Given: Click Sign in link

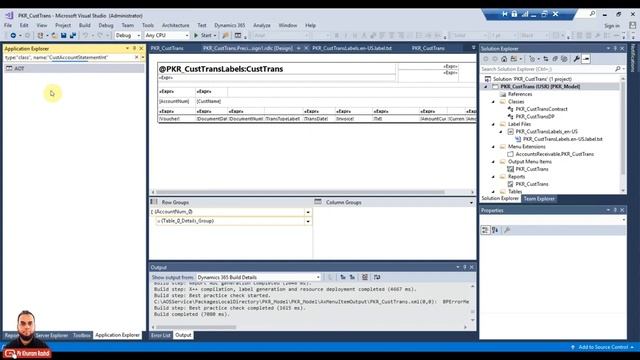Looking at the screenshot, I should click(x=612, y=26).
